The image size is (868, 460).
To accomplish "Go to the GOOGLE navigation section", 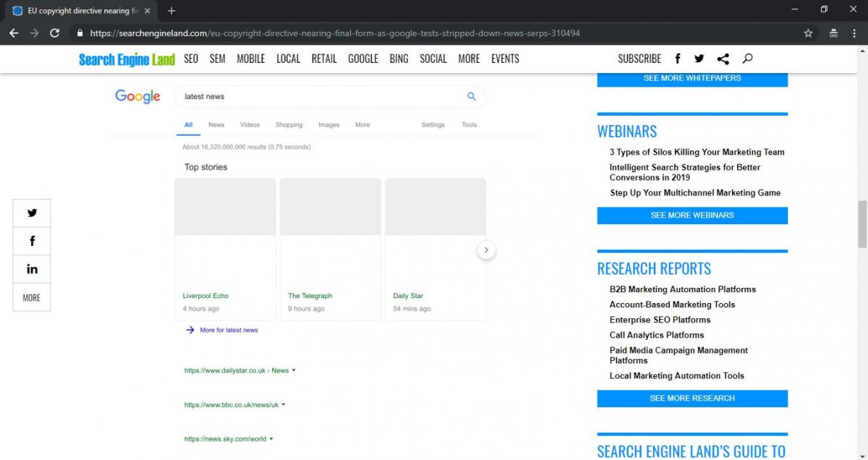I will 362,59.
